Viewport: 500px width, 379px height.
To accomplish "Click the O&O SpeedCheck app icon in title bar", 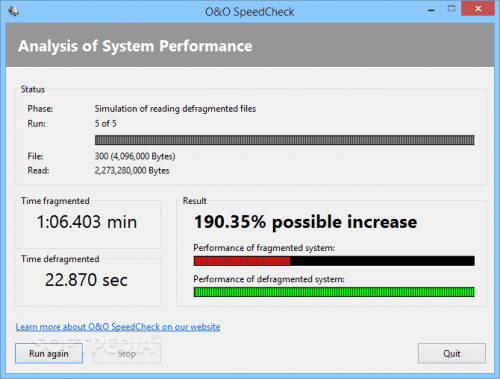I will click(x=14, y=11).
